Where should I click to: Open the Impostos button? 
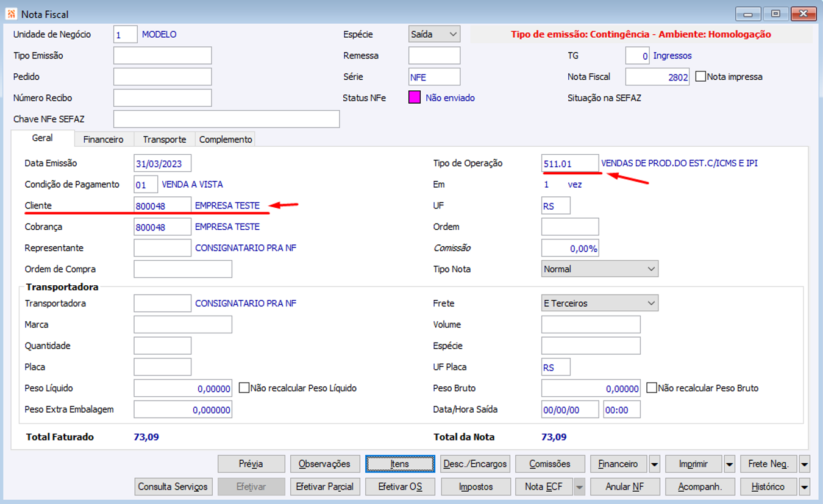coord(475,487)
